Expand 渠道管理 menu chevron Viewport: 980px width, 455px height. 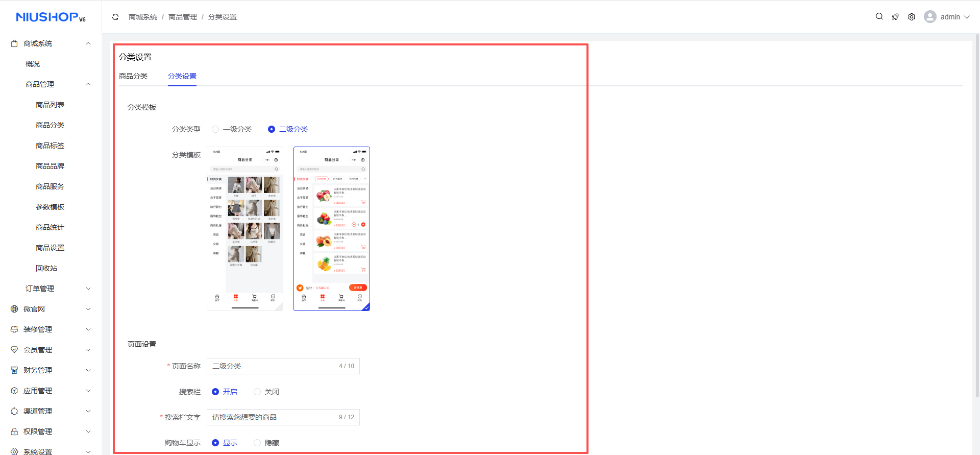coord(88,411)
